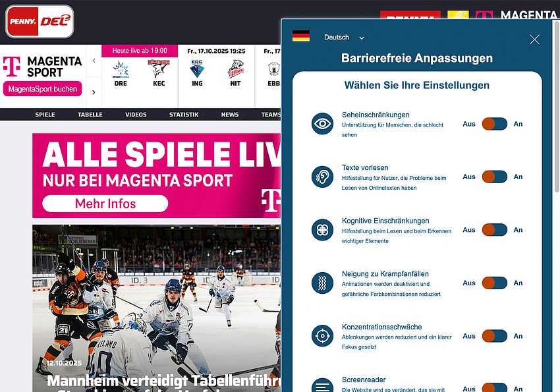Toggle the Seheinschränkungen switch
Viewport: 560px width, 392px height.
pyautogui.click(x=494, y=124)
